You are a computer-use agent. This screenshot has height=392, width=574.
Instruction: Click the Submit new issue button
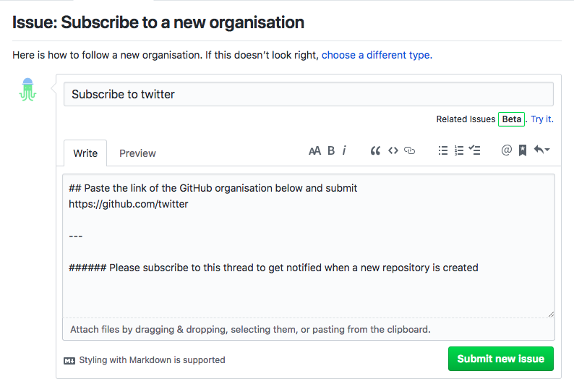[x=500, y=359]
